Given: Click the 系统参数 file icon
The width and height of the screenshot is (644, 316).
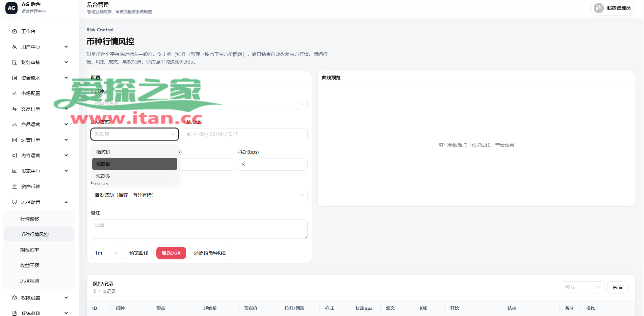Looking at the screenshot, I should (15, 313).
